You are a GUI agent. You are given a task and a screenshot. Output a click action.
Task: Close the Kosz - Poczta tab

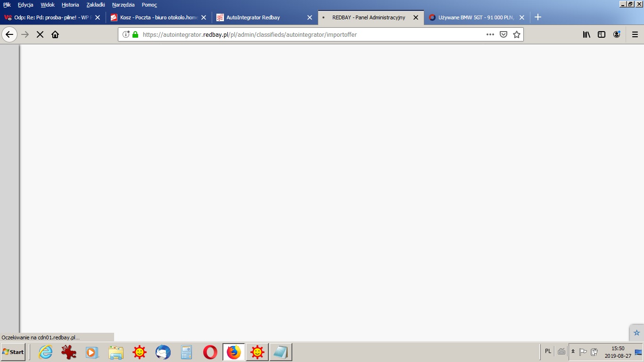(204, 17)
